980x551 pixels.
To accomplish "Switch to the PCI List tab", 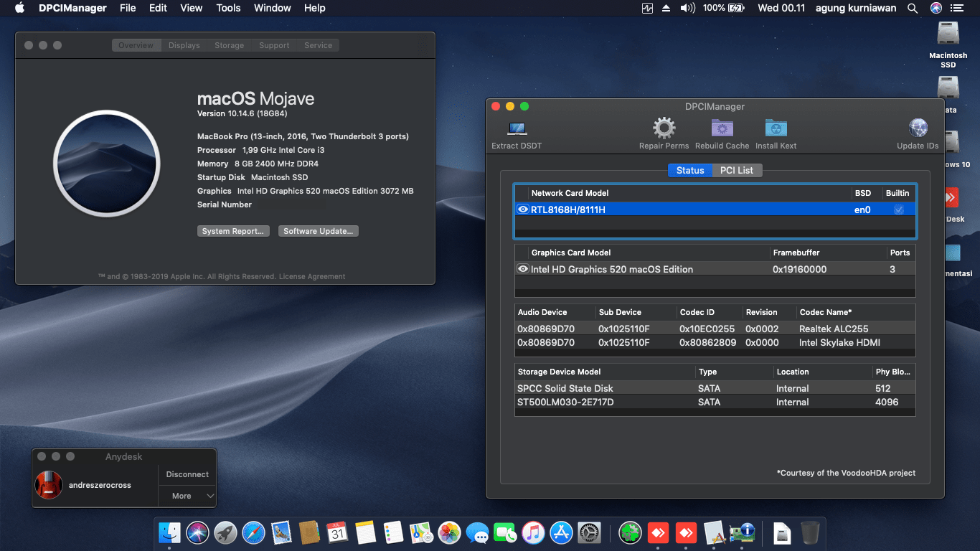I will pyautogui.click(x=738, y=170).
